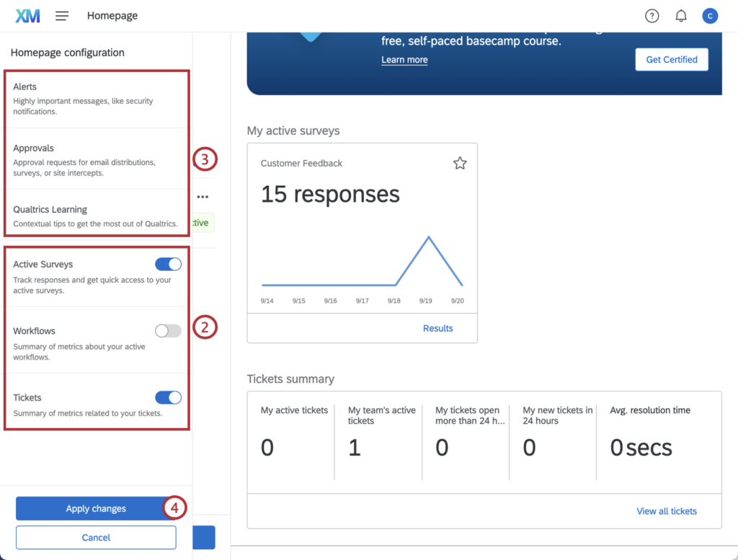Click the notifications bell icon
The width and height of the screenshot is (738, 560).
[680, 15]
